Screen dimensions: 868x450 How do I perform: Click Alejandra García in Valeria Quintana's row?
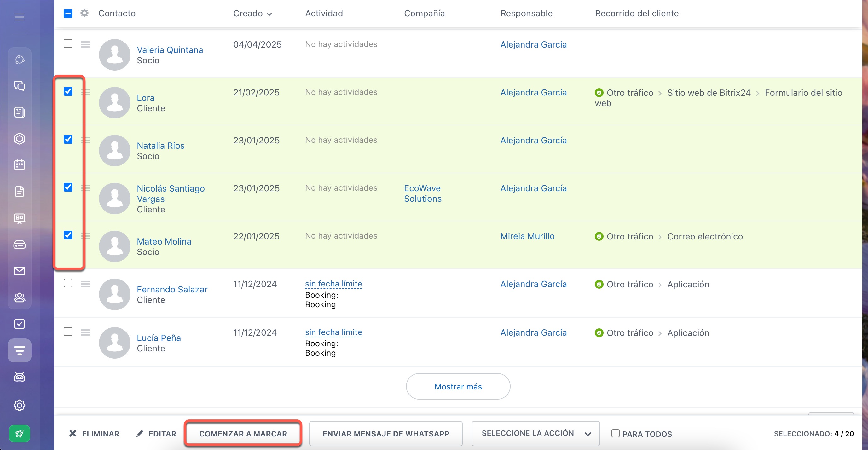533,44
